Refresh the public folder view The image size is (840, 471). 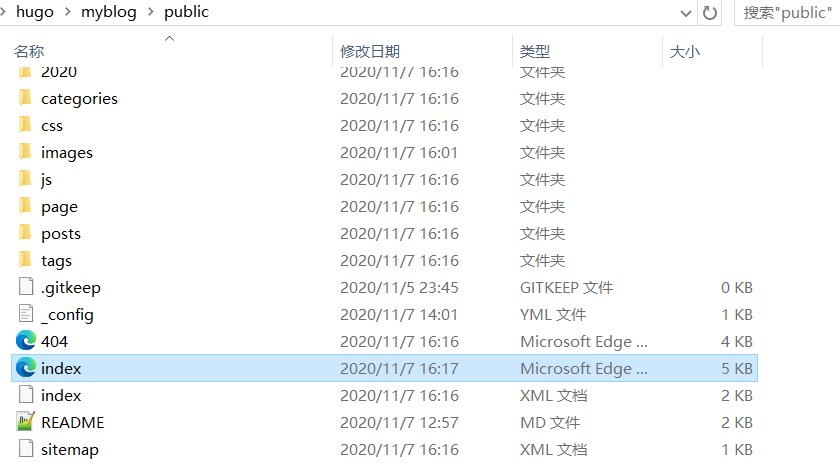(x=709, y=12)
